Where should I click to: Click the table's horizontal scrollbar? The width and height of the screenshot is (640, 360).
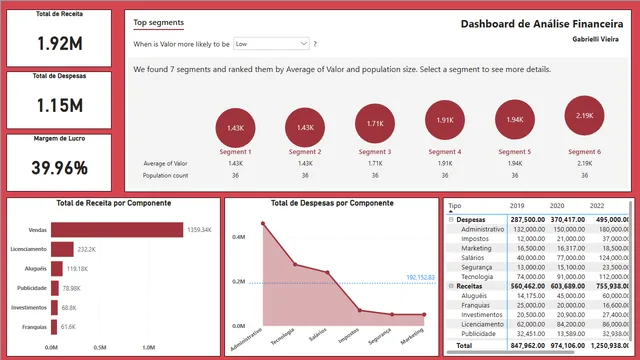click(510, 352)
